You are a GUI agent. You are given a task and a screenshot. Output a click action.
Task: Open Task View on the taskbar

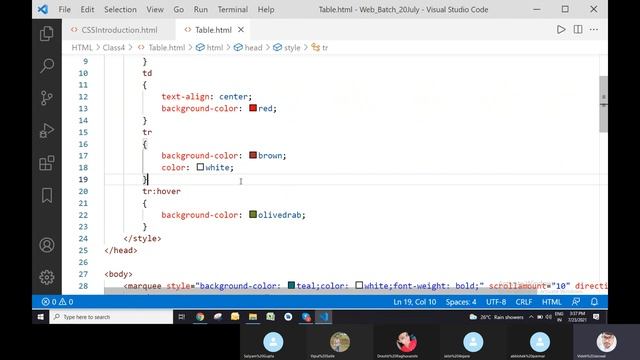point(182,317)
